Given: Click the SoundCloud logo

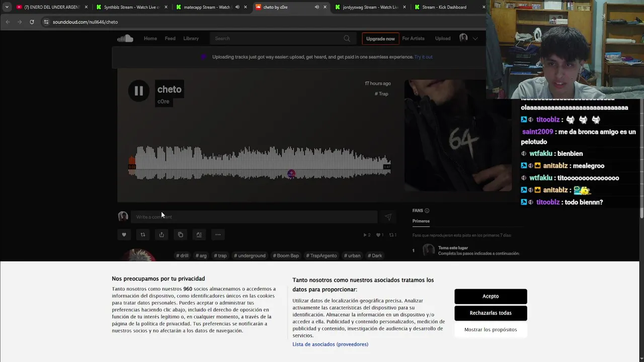Looking at the screenshot, I should 125,39.
